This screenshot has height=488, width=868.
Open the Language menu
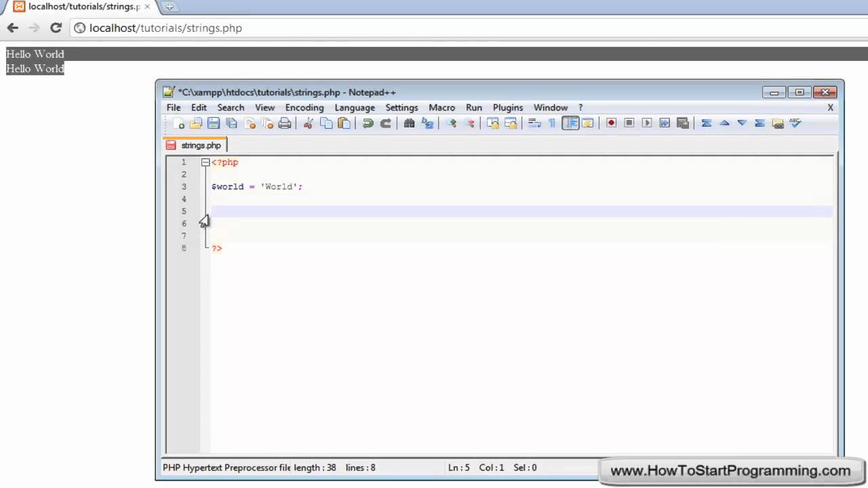(355, 108)
